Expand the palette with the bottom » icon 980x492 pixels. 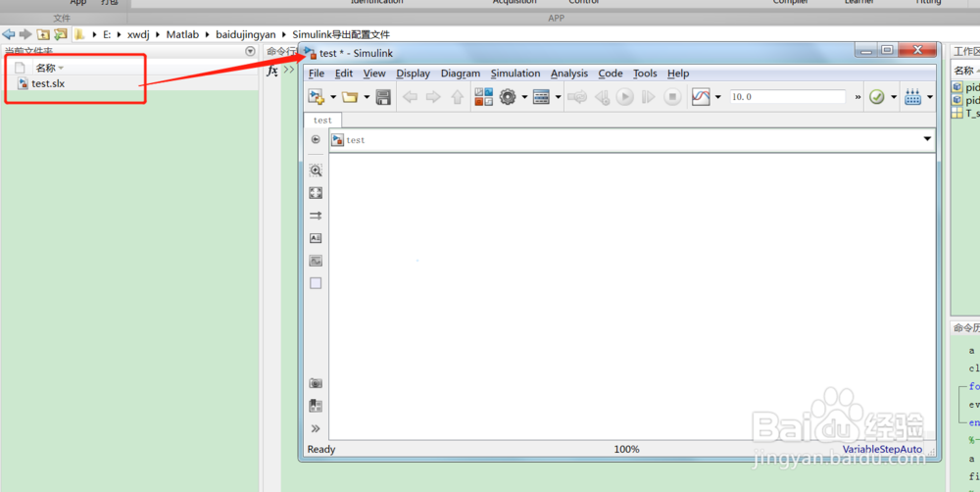click(x=316, y=429)
